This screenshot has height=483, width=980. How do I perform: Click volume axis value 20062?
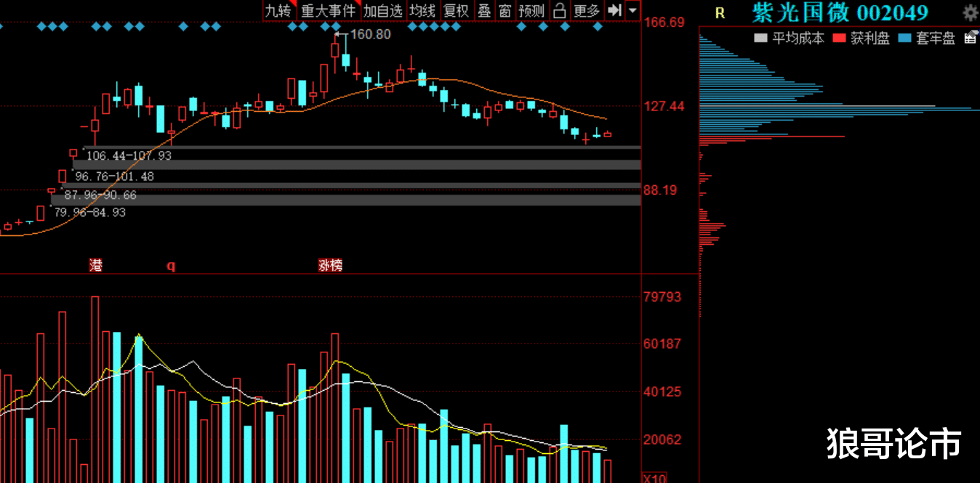(662, 439)
